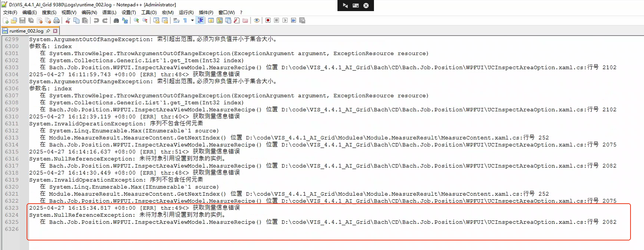The image size is (644, 250).
Task: Open the 搜索(S) menu
Action: click(x=49, y=12)
